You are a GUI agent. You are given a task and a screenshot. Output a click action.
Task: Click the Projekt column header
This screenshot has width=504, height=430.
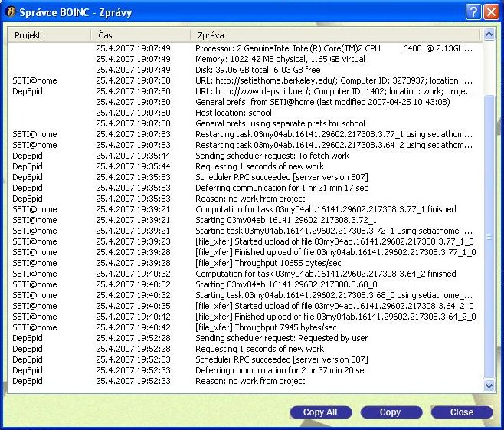(49, 35)
